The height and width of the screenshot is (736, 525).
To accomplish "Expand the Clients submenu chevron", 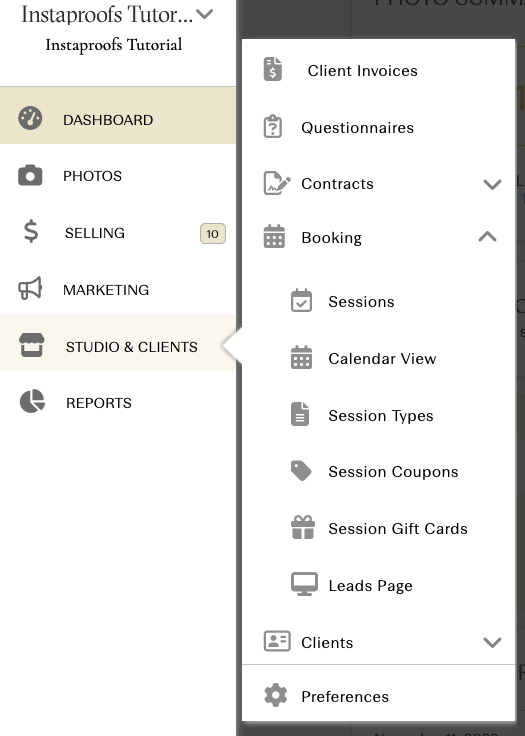I will (x=492, y=642).
